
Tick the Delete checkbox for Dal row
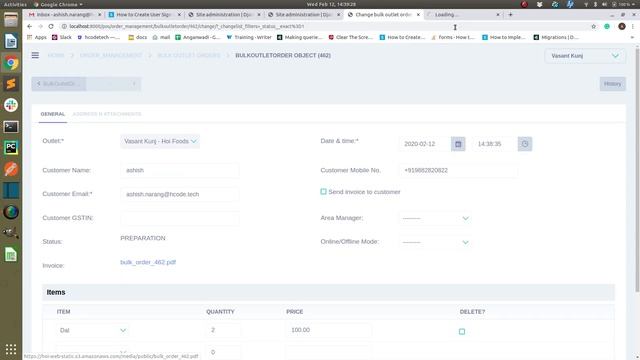(x=462, y=331)
